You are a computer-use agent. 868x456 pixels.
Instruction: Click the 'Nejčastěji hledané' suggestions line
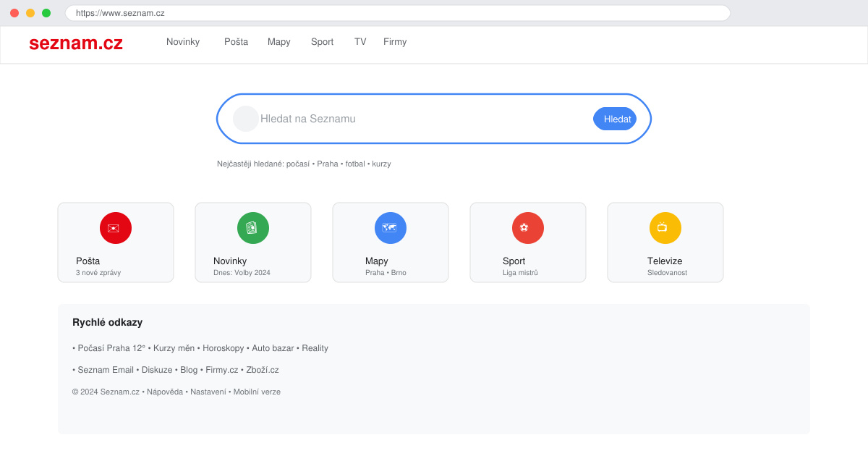304,164
